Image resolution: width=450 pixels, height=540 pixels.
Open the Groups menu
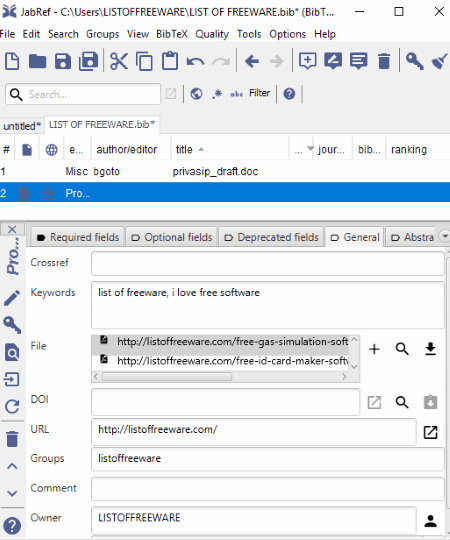pos(103,34)
